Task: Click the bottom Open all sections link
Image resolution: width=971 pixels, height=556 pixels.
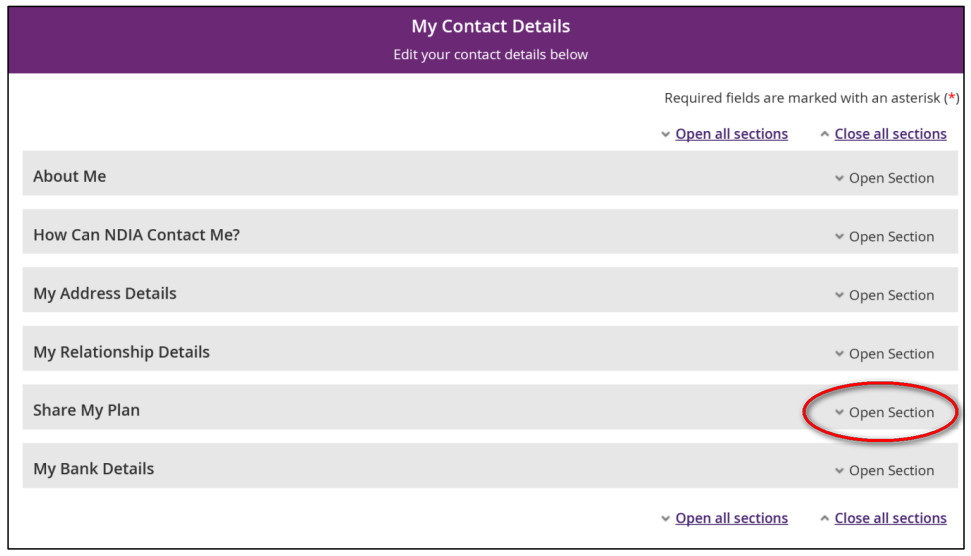Action: (x=731, y=518)
